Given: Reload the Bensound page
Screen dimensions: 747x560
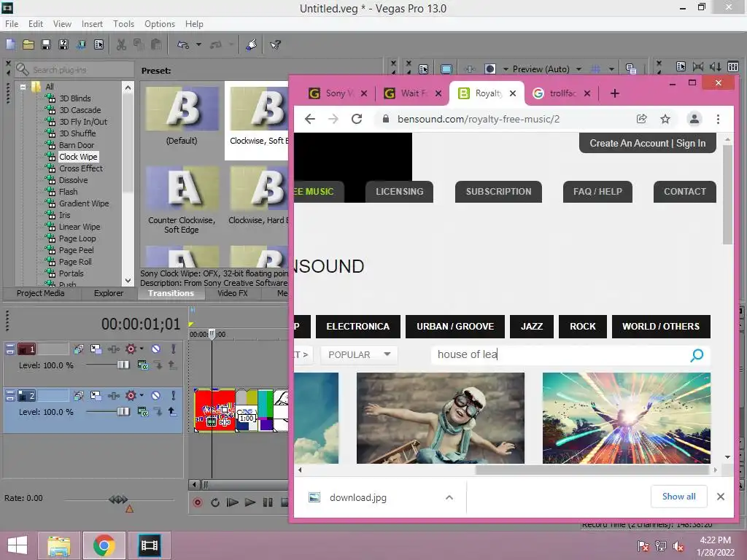Looking at the screenshot, I should [x=356, y=119].
